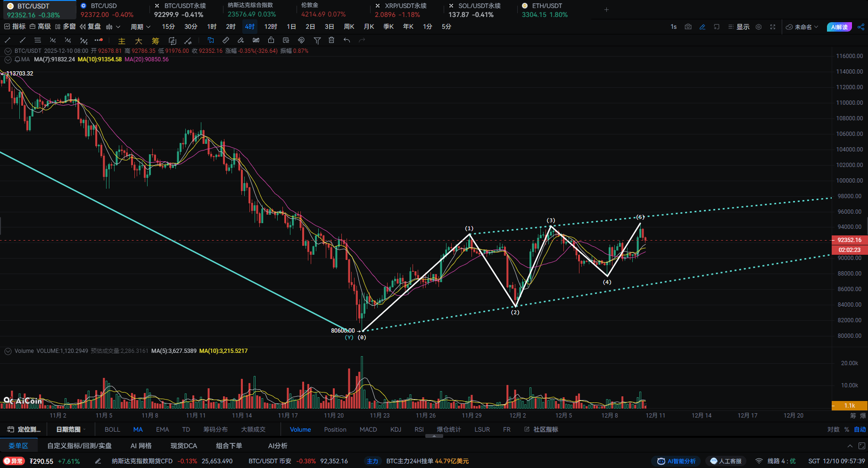This screenshot has height=468, width=868.
Task: Toggle the TD indicator
Action: 186,429
